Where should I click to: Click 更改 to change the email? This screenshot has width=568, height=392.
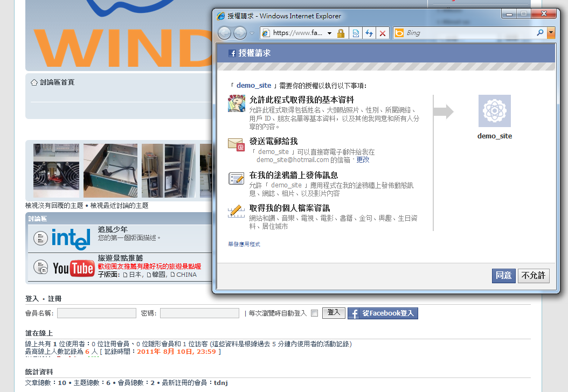[x=363, y=159]
